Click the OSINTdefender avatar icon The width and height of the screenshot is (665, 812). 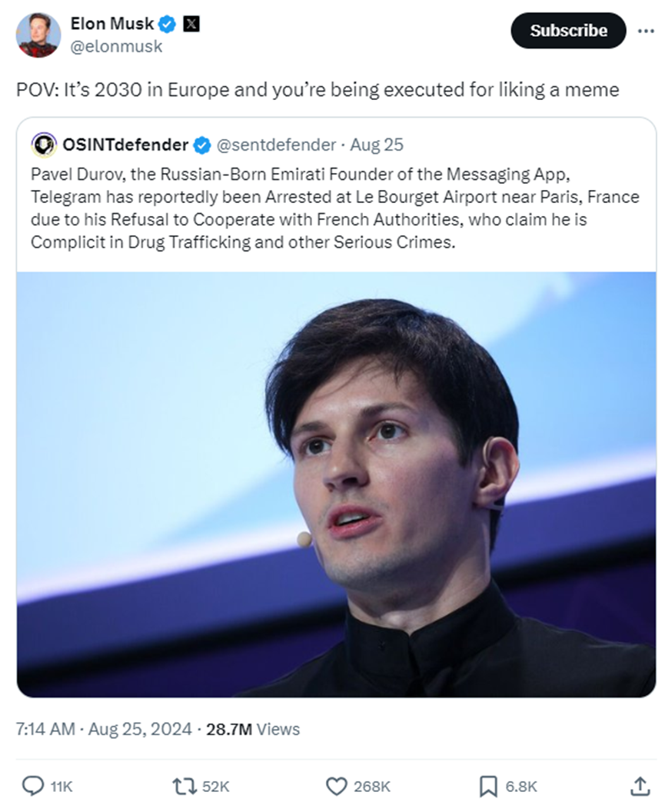point(45,145)
